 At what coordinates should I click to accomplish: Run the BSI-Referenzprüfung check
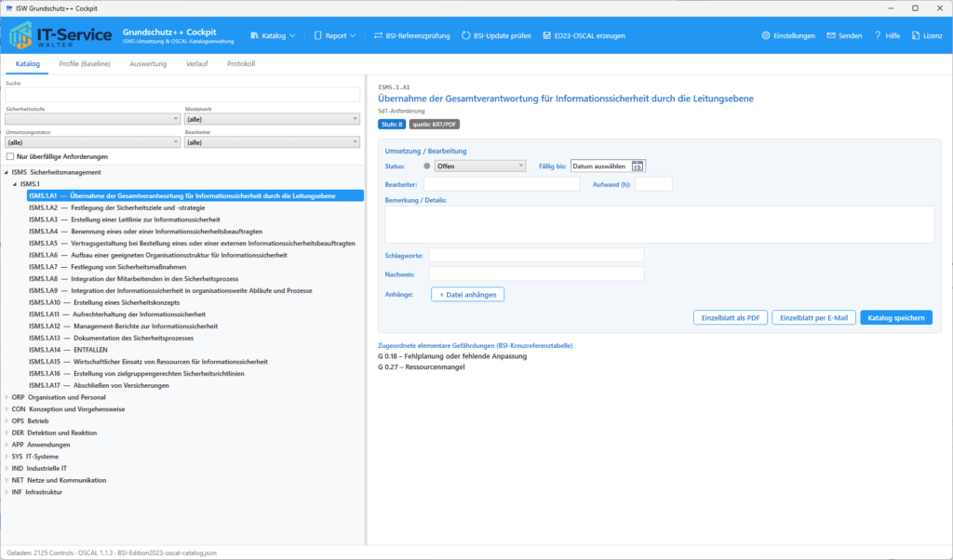click(412, 36)
